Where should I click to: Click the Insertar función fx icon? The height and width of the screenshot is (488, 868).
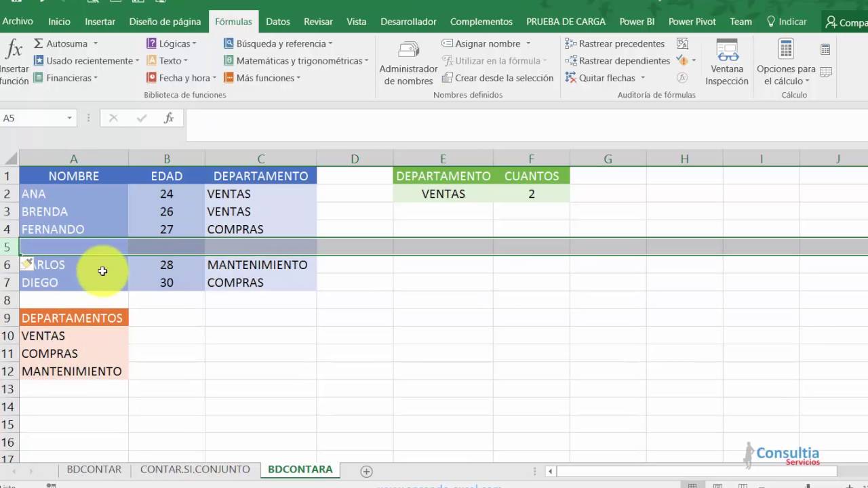14,61
